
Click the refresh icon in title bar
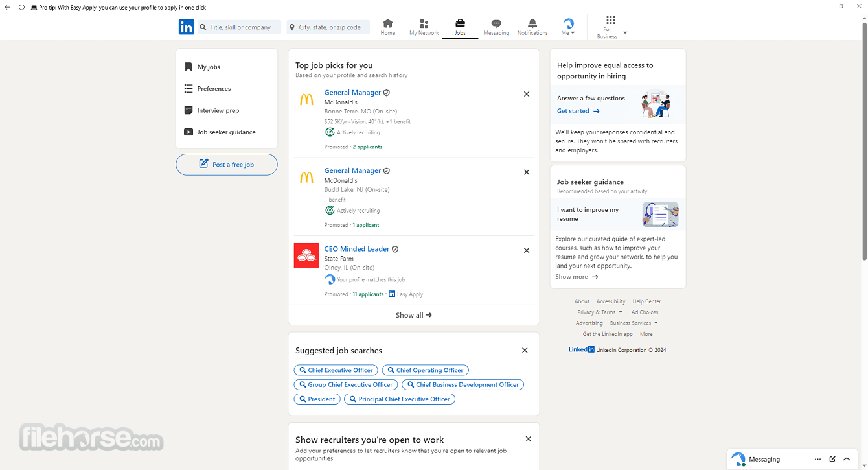21,7
